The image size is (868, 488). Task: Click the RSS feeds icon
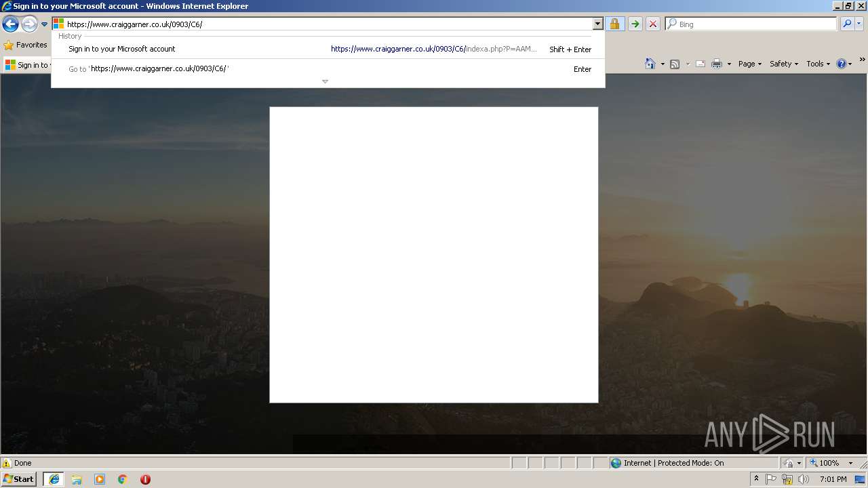click(x=675, y=64)
